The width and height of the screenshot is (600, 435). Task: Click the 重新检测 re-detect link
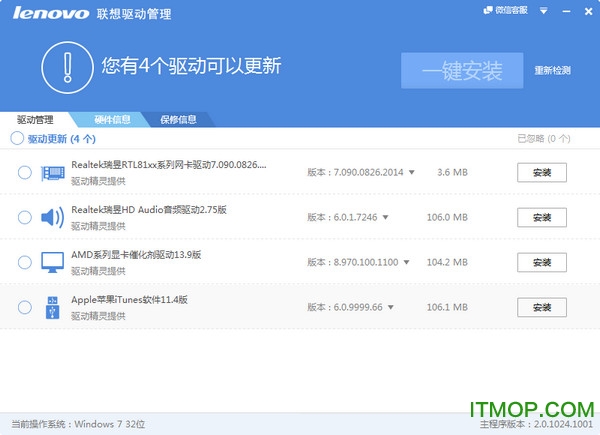click(553, 70)
